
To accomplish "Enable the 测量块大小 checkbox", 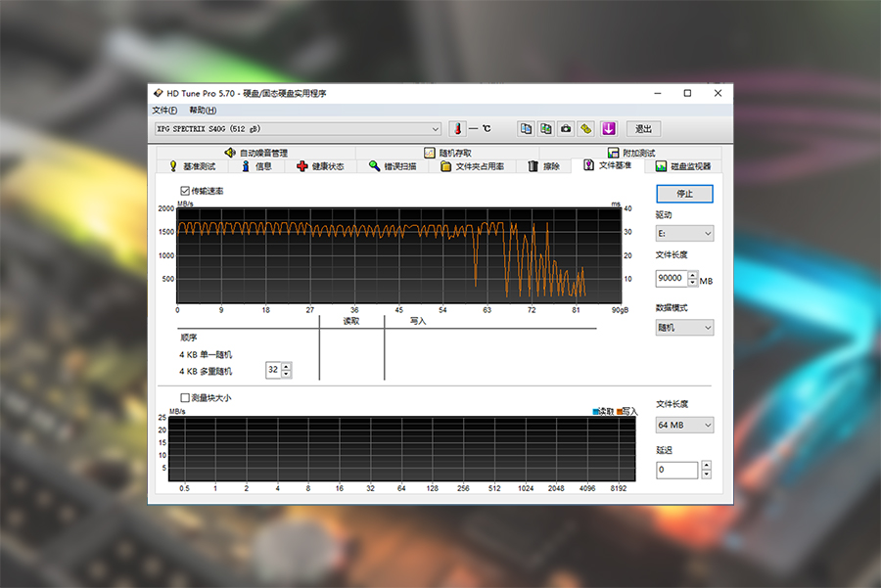I will tap(185, 398).
